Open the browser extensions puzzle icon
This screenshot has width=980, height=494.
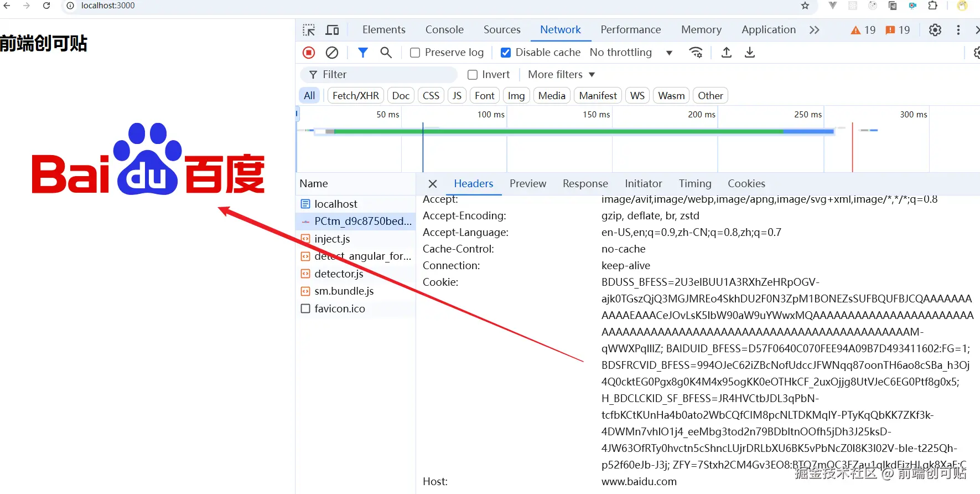click(x=932, y=6)
